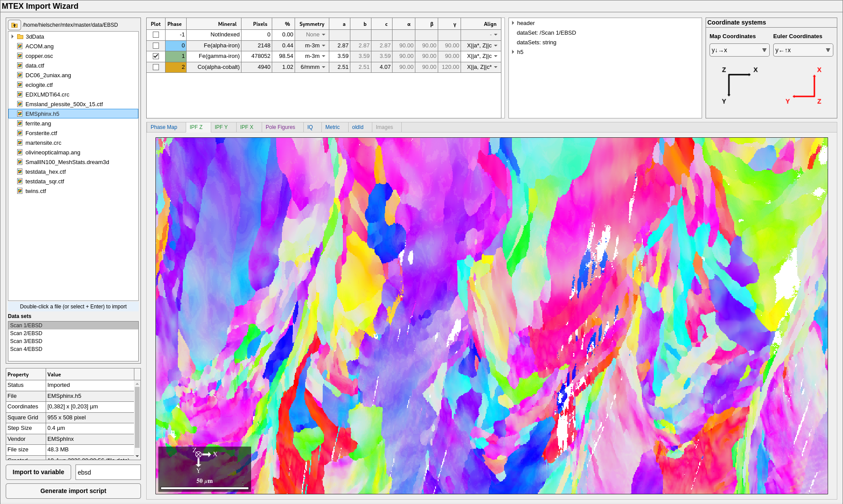Screen dimensions: 843x504
Task: Click the data.ctf file icon
Action: coord(20,66)
